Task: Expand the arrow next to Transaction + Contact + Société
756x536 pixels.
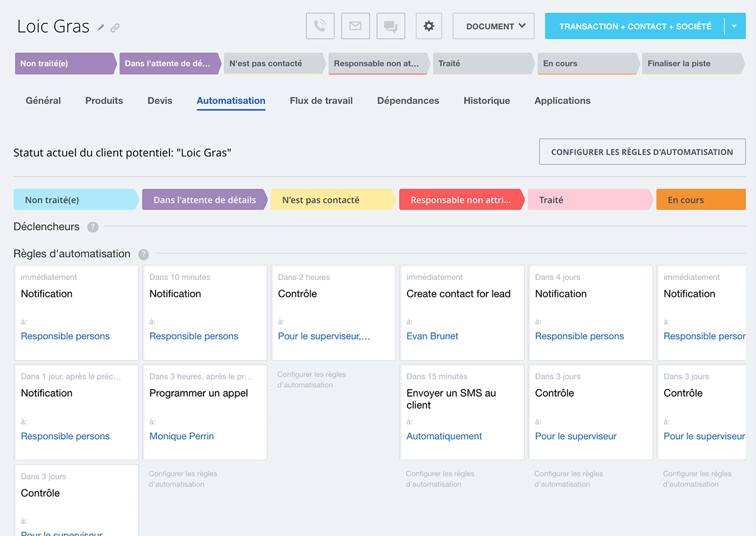Action: tap(735, 26)
